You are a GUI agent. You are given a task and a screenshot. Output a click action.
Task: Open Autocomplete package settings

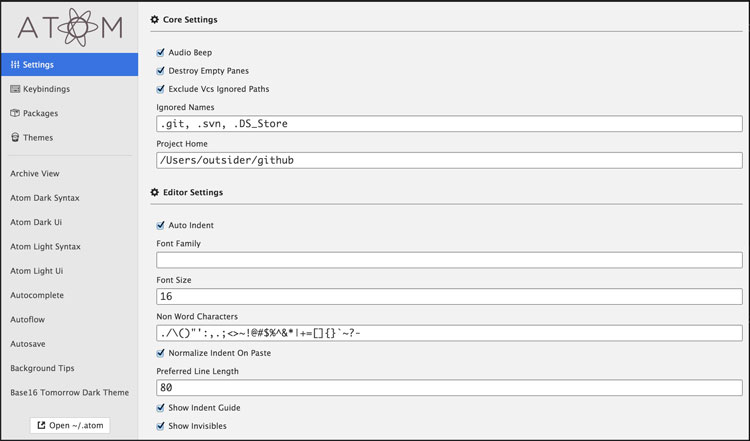(x=37, y=295)
